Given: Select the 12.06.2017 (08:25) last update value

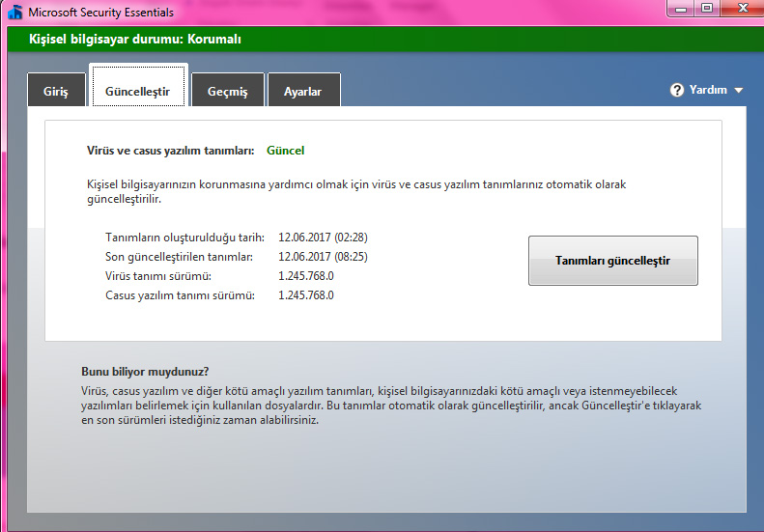Looking at the screenshot, I should 323,257.
